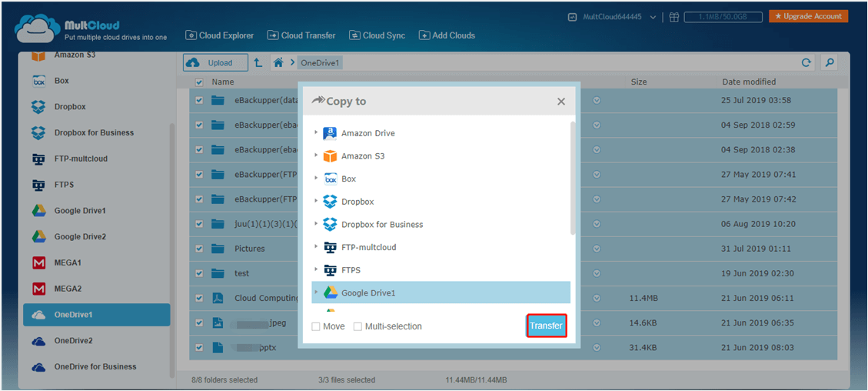Sort by Size column header
This screenshot has width=868, height=391.
[639, 82]
